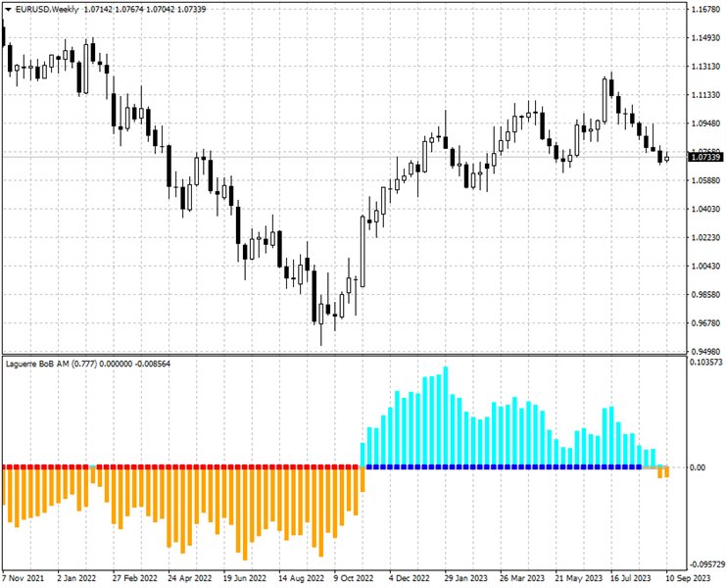The image size is (726, 588).
Task: Click the tallest cyan histogram bar near 29 Jan 2023
Action: 446,416
